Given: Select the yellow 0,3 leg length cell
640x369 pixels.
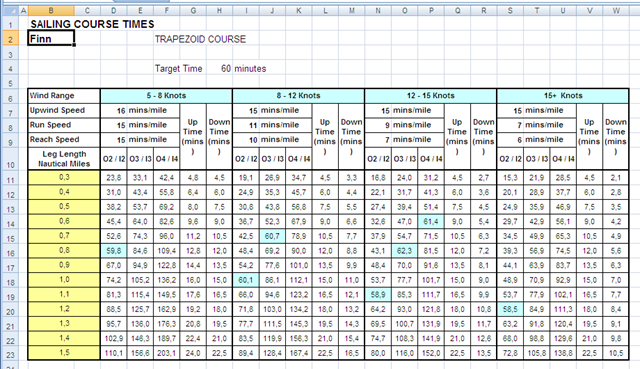Looking at the screenshot, I should [x=64, y=178].
